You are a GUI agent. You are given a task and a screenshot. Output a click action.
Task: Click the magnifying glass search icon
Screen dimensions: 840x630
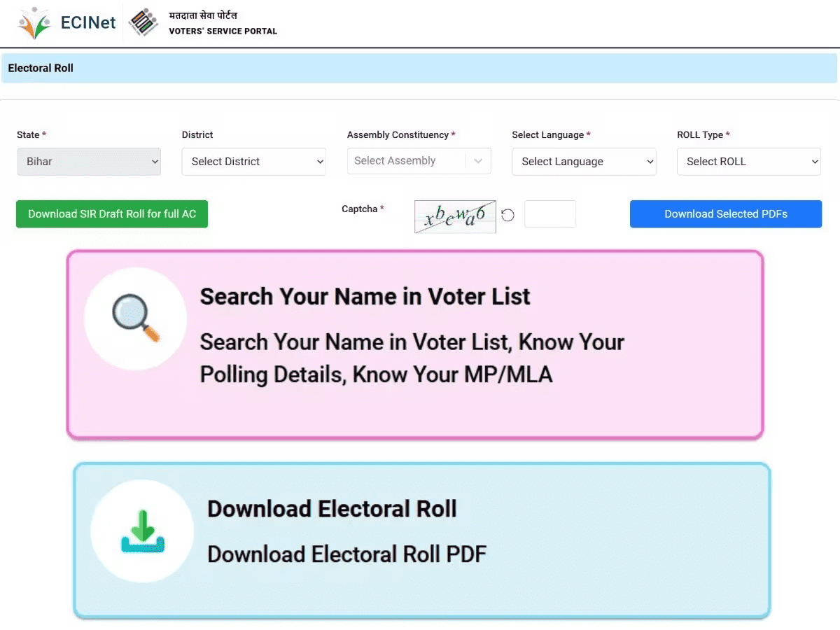[136, 318]
